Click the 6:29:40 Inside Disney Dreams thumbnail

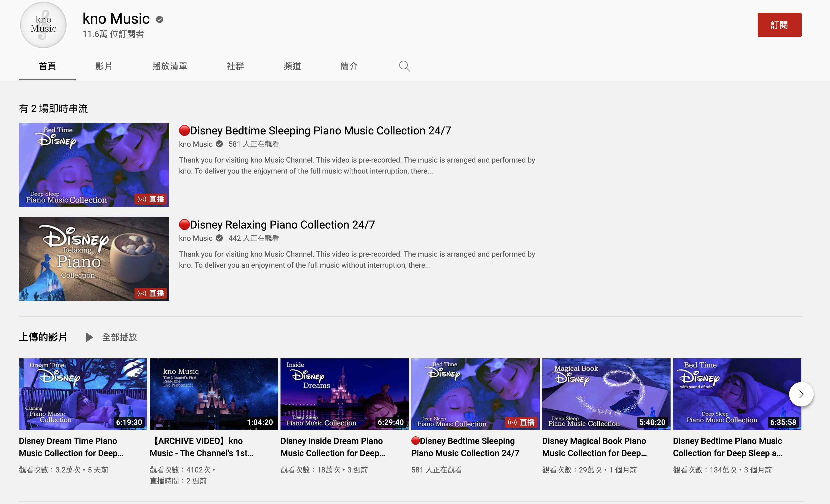(x=344, y=394)
